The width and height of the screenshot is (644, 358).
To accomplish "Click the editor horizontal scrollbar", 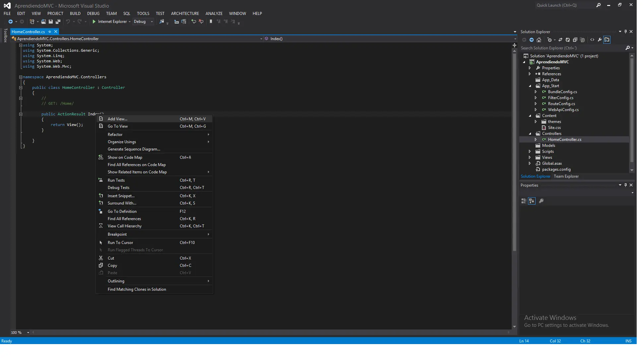I will (x=271, y=332).
